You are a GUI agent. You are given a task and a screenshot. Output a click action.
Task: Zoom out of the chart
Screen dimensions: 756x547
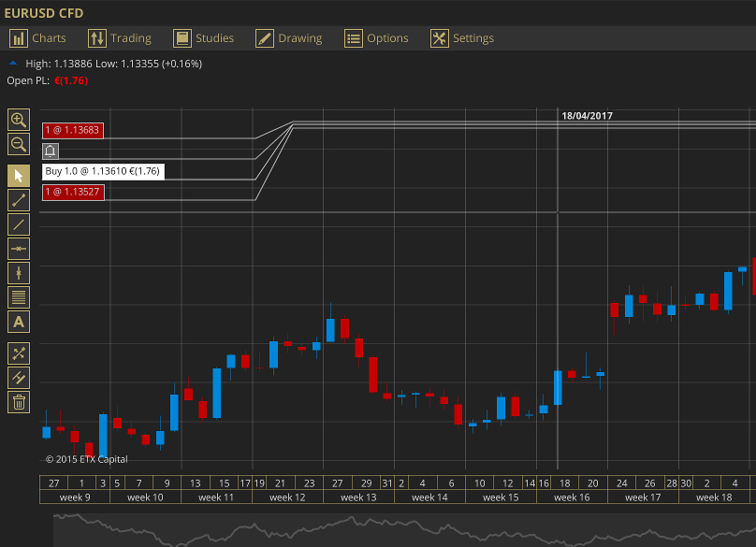19,144
